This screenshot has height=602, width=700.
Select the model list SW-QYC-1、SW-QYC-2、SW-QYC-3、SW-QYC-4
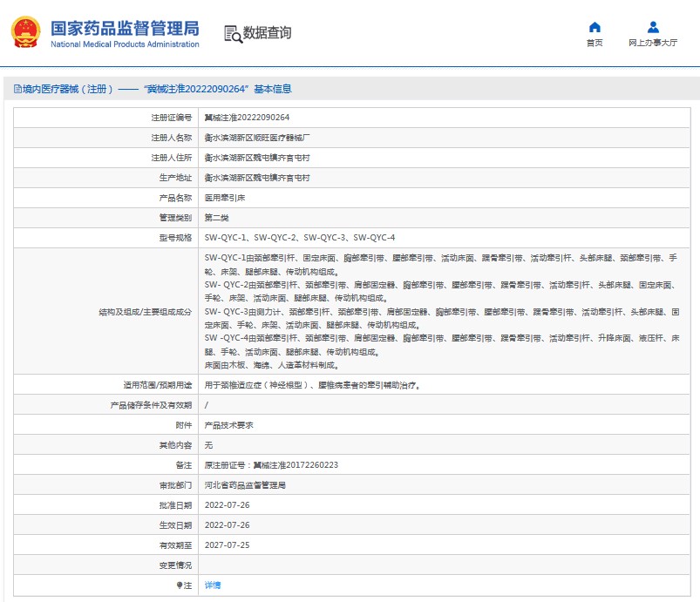pyautogui.click(x=300, y=238)
